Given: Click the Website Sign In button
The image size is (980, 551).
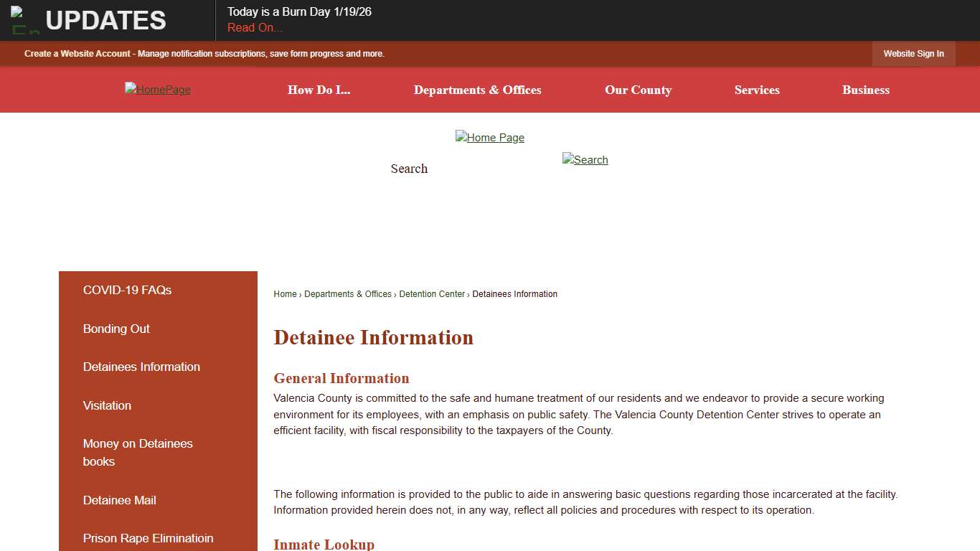Looking at the screenshot, I should point(913,53).
